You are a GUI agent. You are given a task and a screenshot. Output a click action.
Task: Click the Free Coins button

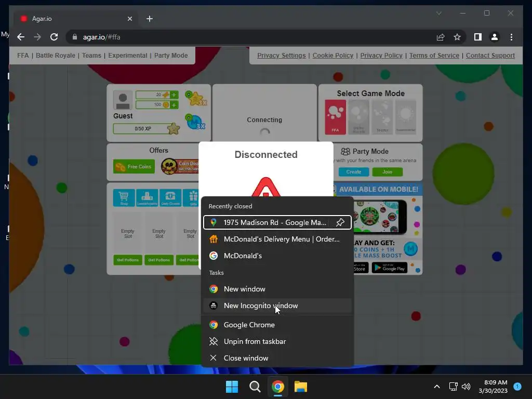pyautogui.click(x=134, y=167)
